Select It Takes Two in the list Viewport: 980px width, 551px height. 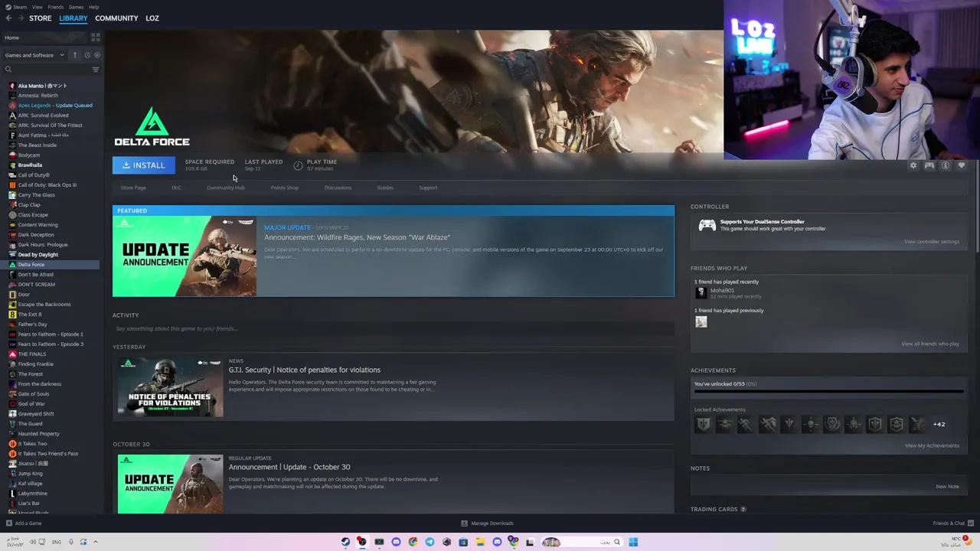(x=32, y=444)
